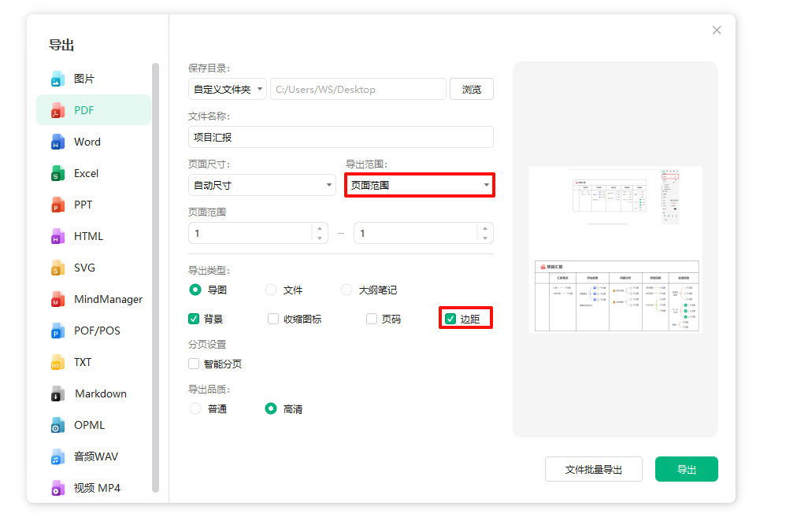Decrease the start page number

pyautogui.click(x=320, y=238)
